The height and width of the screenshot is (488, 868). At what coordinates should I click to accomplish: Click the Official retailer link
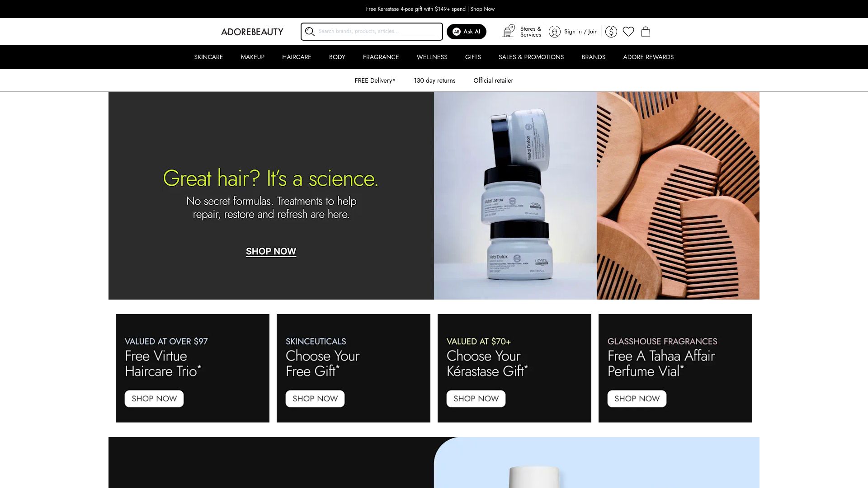coord(493,80)
